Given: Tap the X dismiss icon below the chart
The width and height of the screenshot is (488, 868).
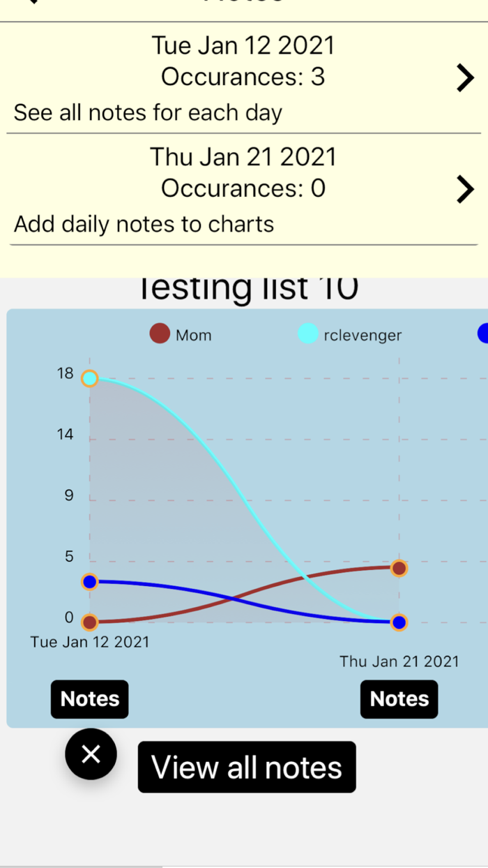Looking at the screenshot, I should [91, 754].
